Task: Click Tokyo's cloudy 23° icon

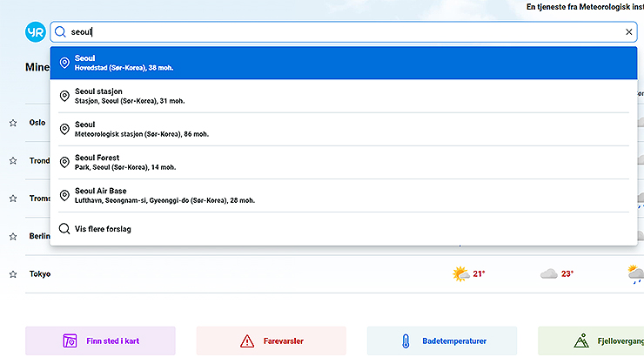Action: point(549,274)
